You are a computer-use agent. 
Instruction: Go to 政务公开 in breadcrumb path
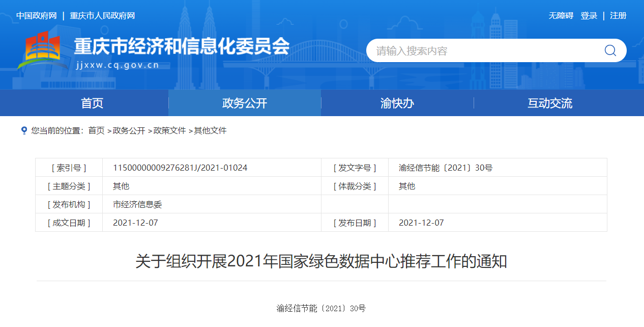click(x=129, y=131)
